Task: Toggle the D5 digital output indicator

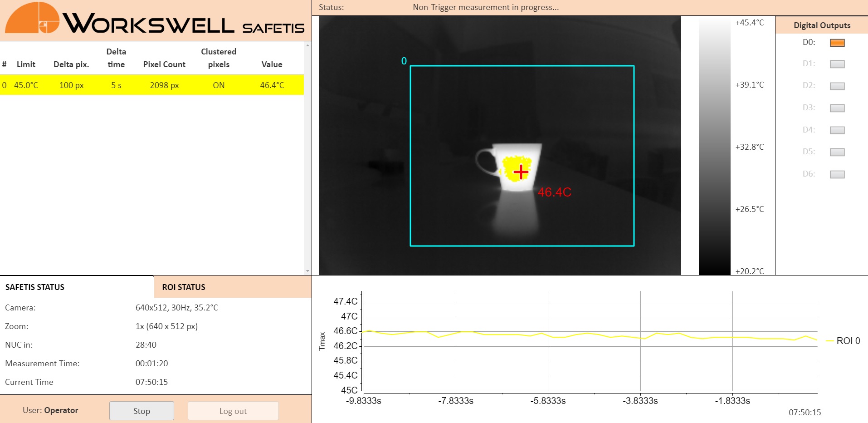Action: (837, 152)
